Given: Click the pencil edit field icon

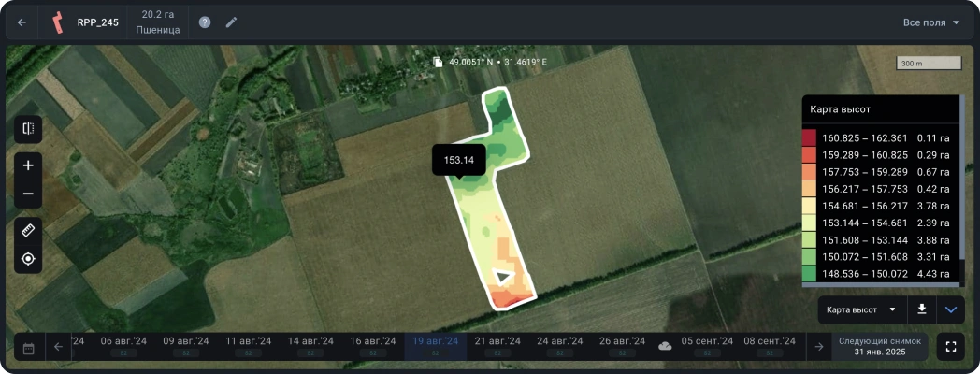Looking at the screenshot, I should 231,22.
